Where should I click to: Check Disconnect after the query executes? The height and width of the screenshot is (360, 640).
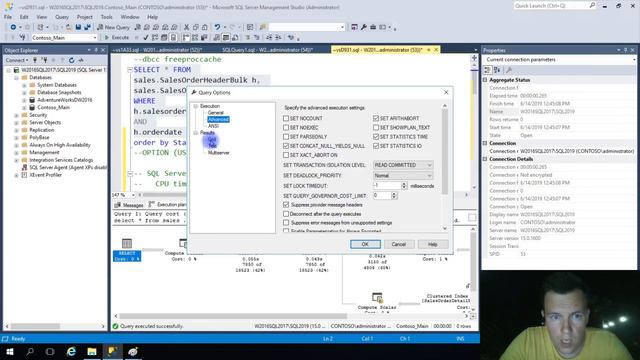point(286,214)
